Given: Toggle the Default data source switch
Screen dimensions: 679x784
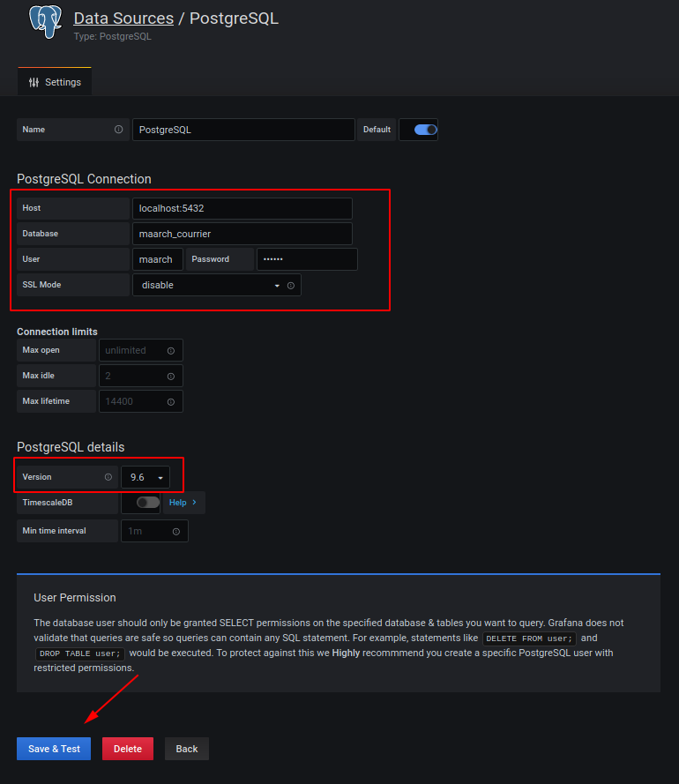Looking at the screenshot, I should pyautogui.click(x=425, y=130).
